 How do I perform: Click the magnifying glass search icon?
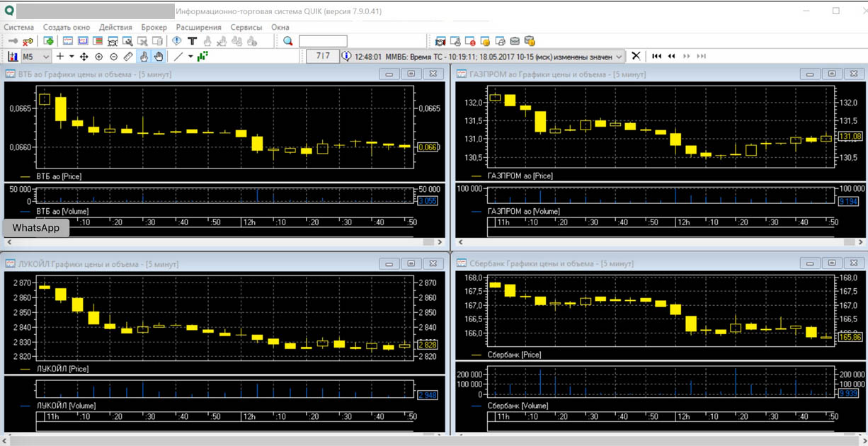coord(288,41)
